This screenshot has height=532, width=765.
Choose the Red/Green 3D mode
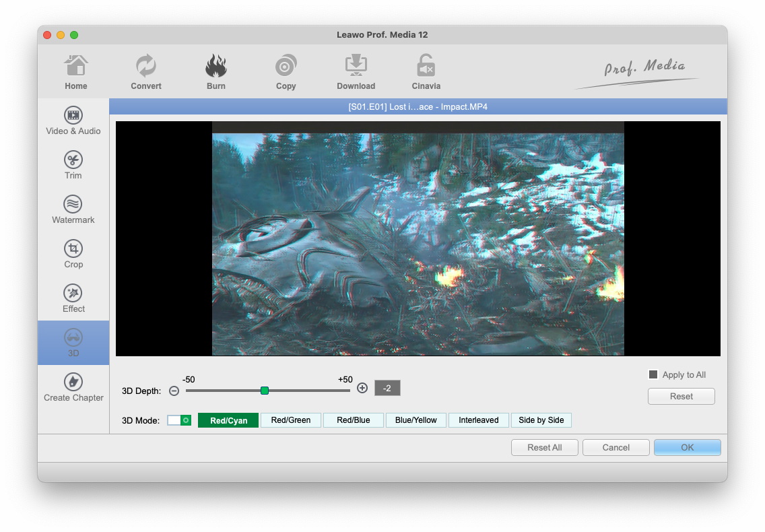(291, 420)
